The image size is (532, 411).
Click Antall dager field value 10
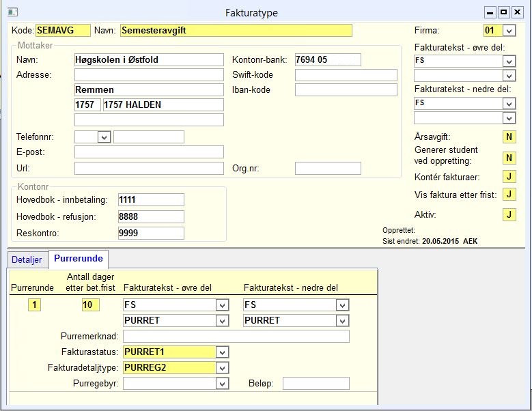[x=91, y=305]
